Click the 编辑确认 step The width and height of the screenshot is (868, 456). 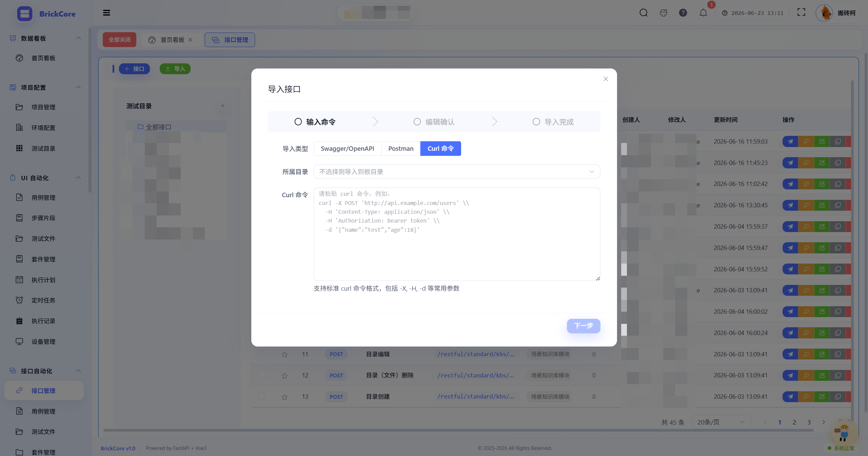point(434,122)
